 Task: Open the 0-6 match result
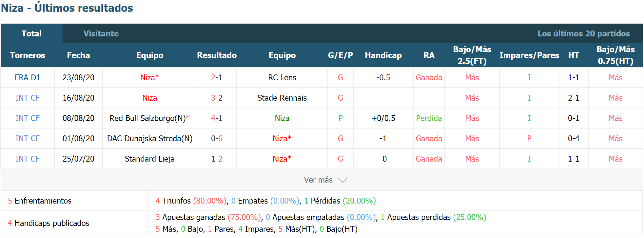(217, 139)
